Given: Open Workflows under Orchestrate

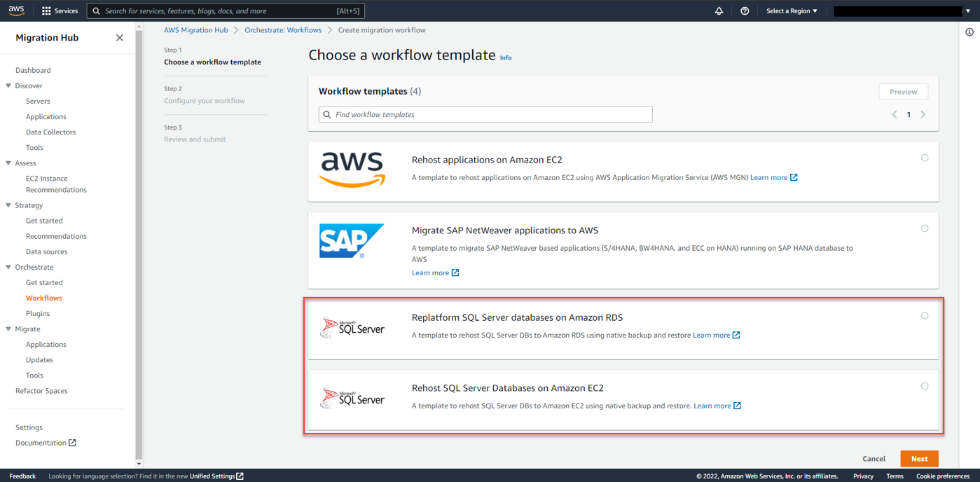Looking at the screenshot, I should click(43, 298).
